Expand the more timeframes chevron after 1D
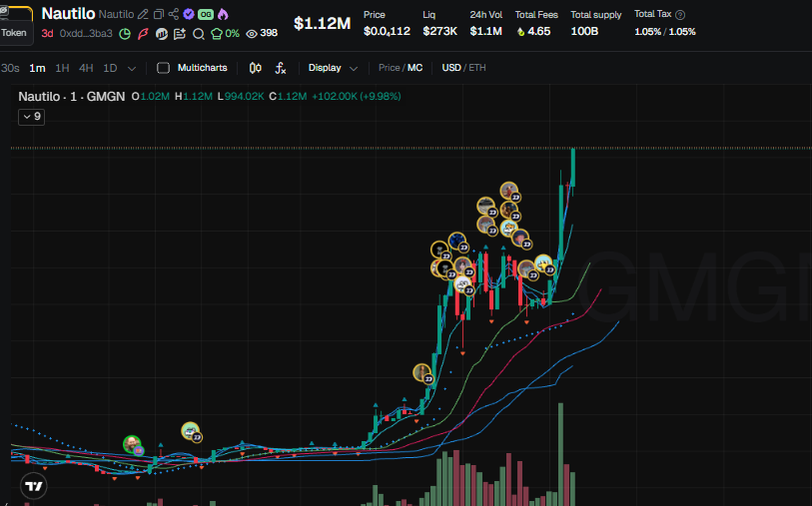Screen dimensions: 812x506 (x=132, y=68)
